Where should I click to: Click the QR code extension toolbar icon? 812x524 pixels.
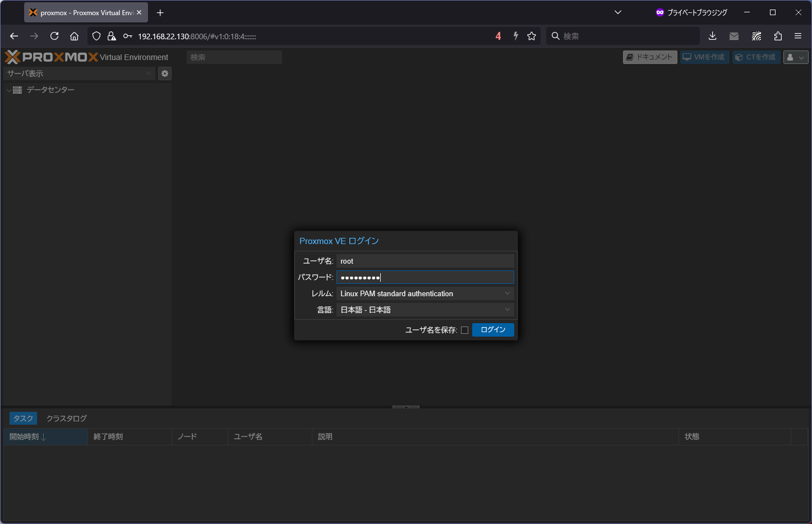coord(756,36)
